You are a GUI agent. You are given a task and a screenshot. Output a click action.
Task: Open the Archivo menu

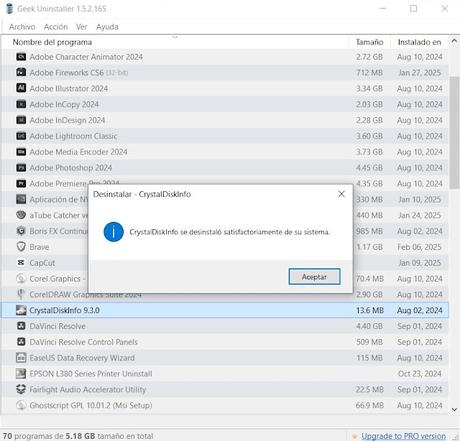pyautogui.click(x=22, y=27)
